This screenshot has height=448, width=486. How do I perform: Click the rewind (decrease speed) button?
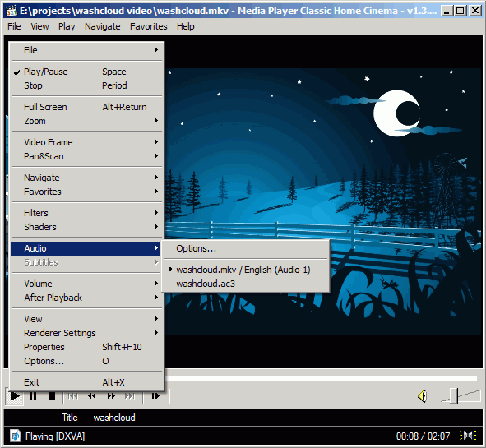(92, 396)
